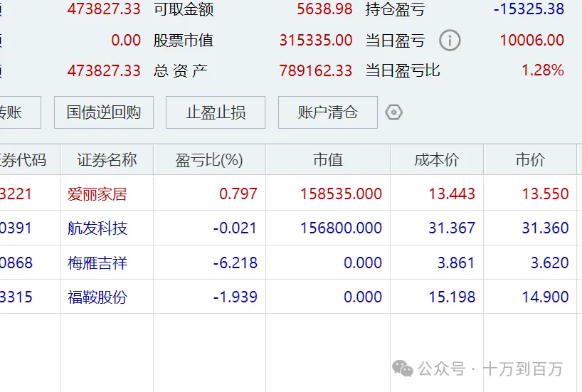Select the 梅雁吉祥 holding row
582x392 pixels.
97,263
